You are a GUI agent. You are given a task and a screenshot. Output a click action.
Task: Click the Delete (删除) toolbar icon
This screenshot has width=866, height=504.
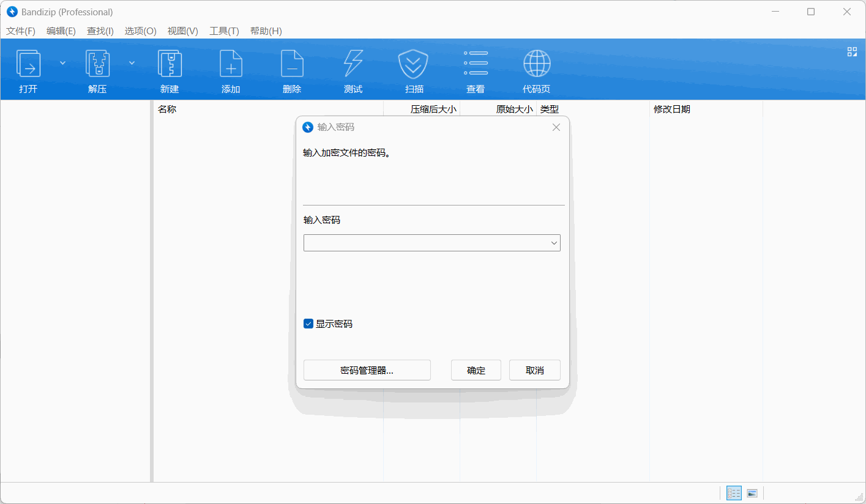click(292, 64)
